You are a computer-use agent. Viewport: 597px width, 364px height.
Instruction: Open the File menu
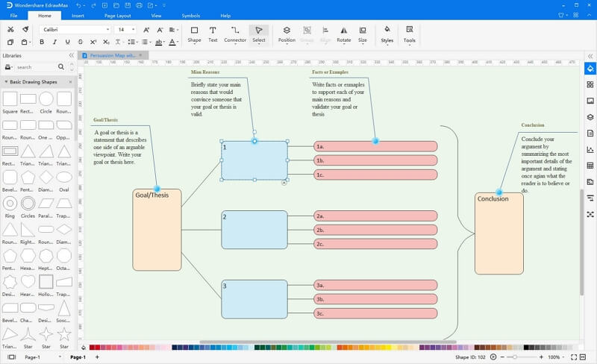click(x=13, y=16)
